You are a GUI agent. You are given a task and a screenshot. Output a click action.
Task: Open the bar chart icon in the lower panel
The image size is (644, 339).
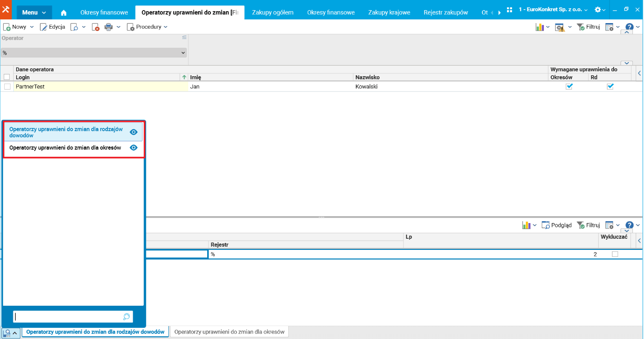pyautogui.click(x=526, y=225)
